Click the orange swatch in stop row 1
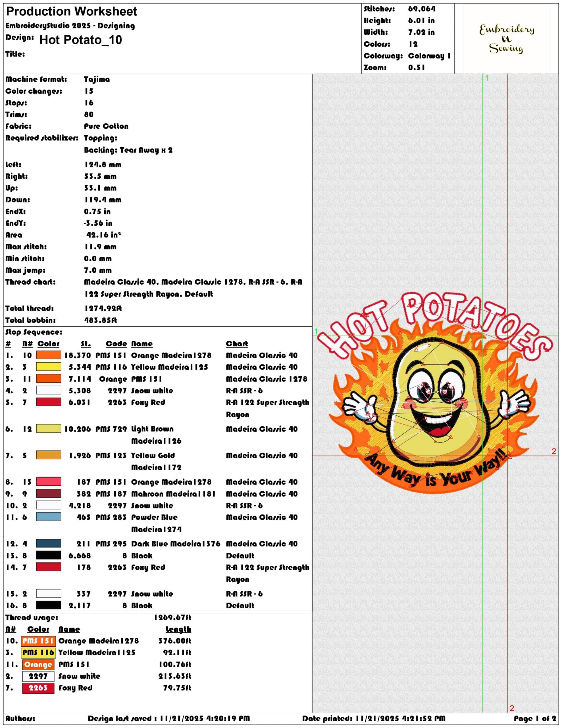The width and height of the screenshot is (562, 728). [x=49, y=355]
